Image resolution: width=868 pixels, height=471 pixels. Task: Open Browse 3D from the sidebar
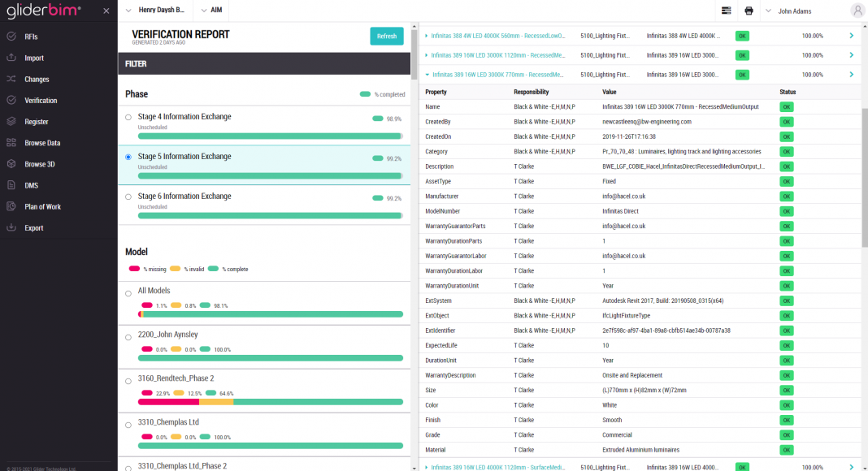click(x=39, y=164)
